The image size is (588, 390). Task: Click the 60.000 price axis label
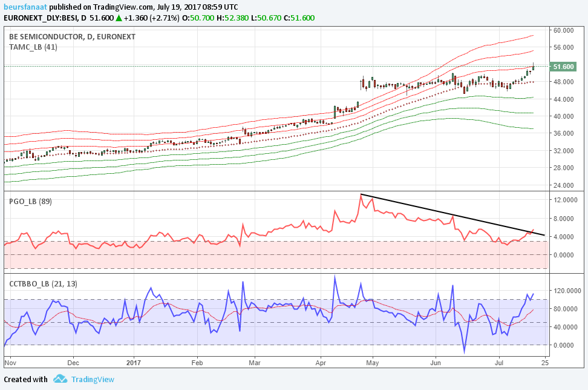pos(563,30)
